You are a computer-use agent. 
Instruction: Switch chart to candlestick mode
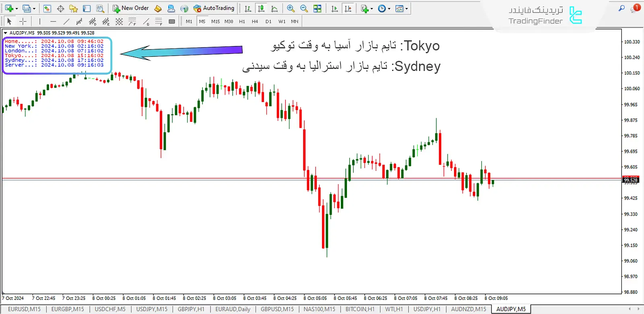click(261, 8)
